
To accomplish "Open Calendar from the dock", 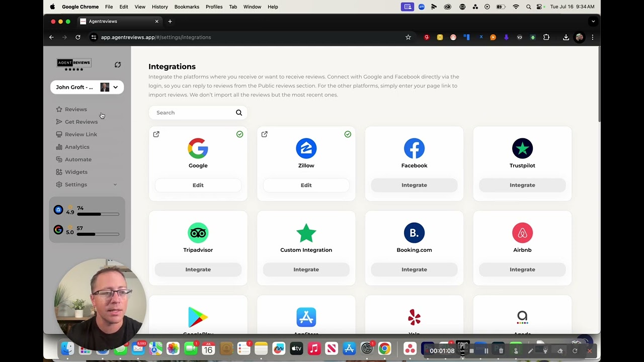I will (x=208, y=348).
